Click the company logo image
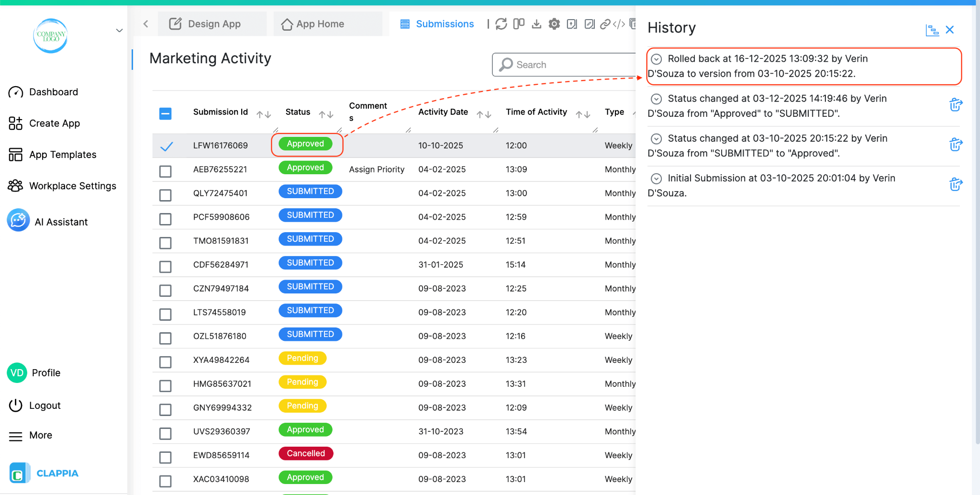 tap(51, 36)
